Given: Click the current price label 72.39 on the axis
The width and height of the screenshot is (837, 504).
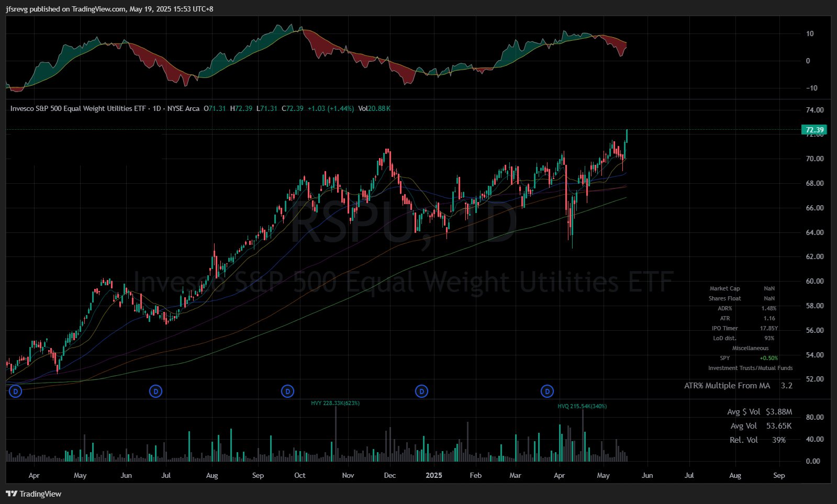Looking at the screenshot, I should 814,130.
